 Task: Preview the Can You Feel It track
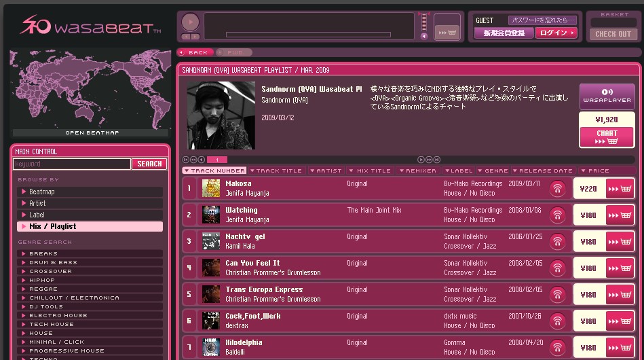(x=557, y=268)
